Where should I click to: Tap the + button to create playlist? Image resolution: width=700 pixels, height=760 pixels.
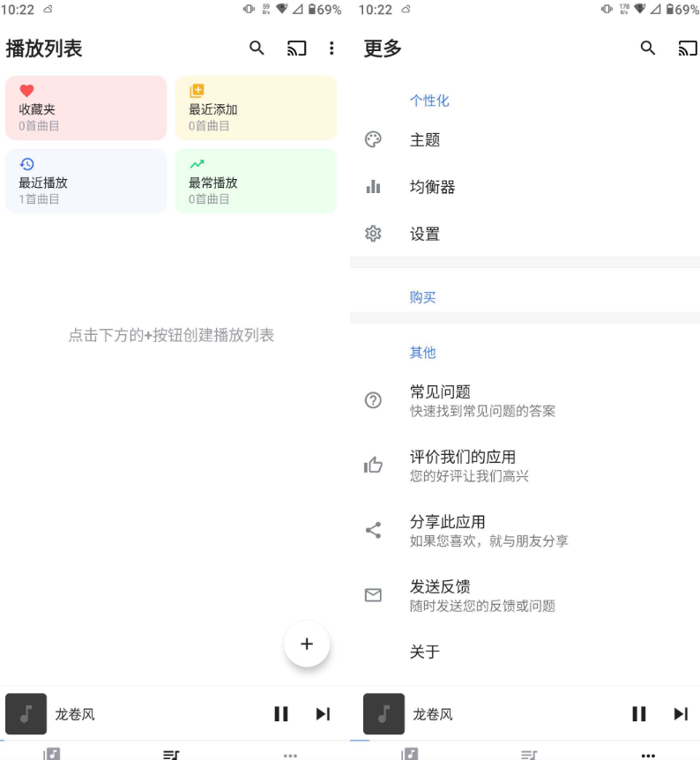[307, 644]
